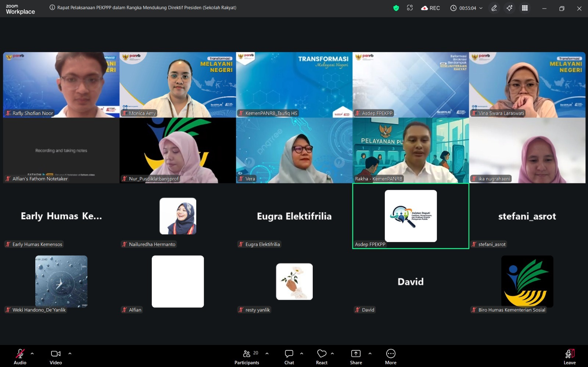The image size is (588, 367).
Task: Click Alfian's Fathom Notetaker name label
Action: (37, 179)
